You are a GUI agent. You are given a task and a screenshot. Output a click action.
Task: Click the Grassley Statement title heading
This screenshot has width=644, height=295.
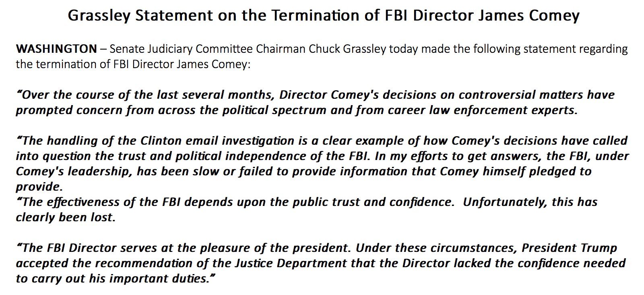[324, 16]
